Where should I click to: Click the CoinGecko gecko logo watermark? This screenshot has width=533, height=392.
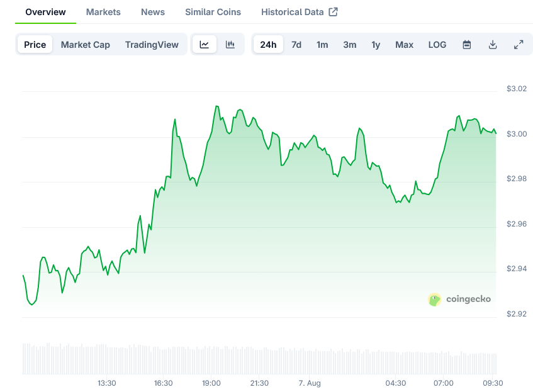tap(434, 300)
